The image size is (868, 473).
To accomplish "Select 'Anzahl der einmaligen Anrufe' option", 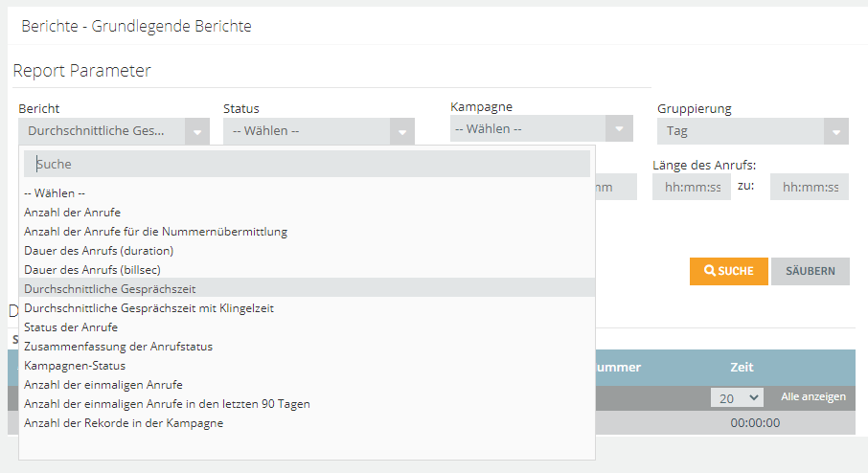I will tap(307, 385).
